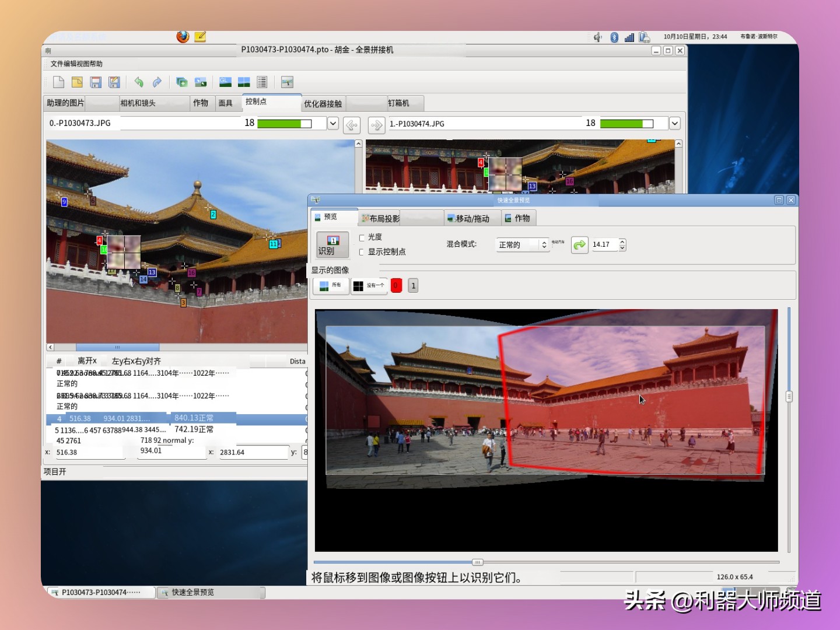Click the 识别 identify button
Image resolution: width=840 pixels, height=630 pixels.
tap(332, 245)
